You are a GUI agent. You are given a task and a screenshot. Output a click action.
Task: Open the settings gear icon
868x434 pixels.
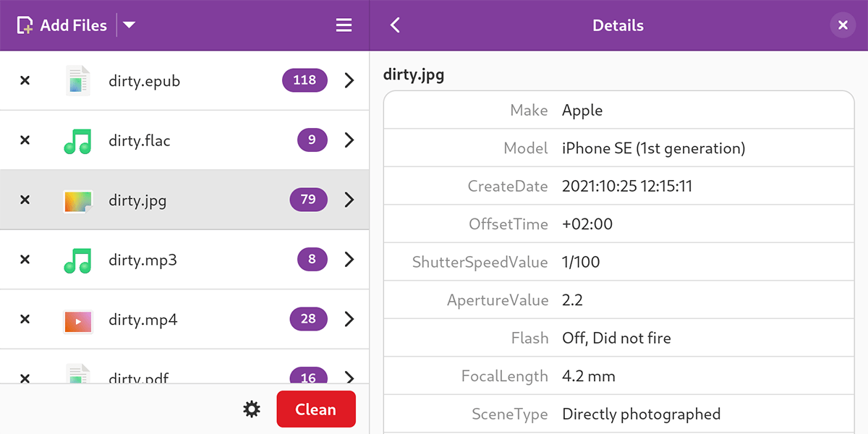point(251,409)
